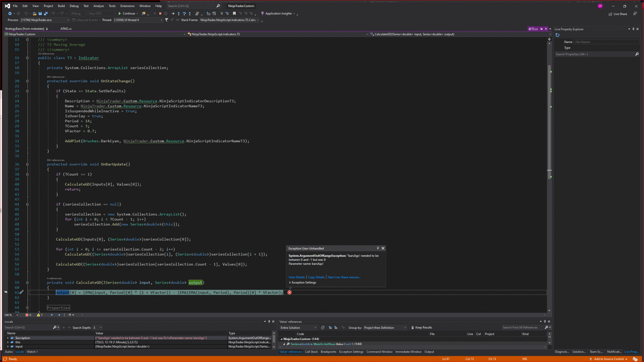Pin the Exception User-Unhandled popup

[x=378, y=248]
